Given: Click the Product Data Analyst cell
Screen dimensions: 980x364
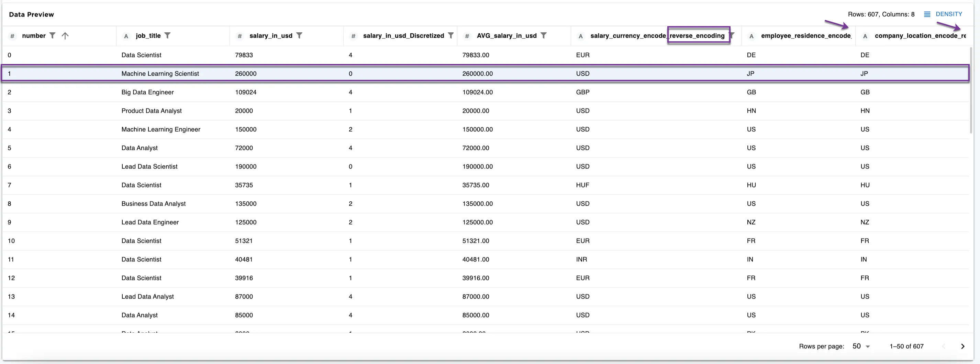Looking at the screenshot, I should (x=152, y=111).
